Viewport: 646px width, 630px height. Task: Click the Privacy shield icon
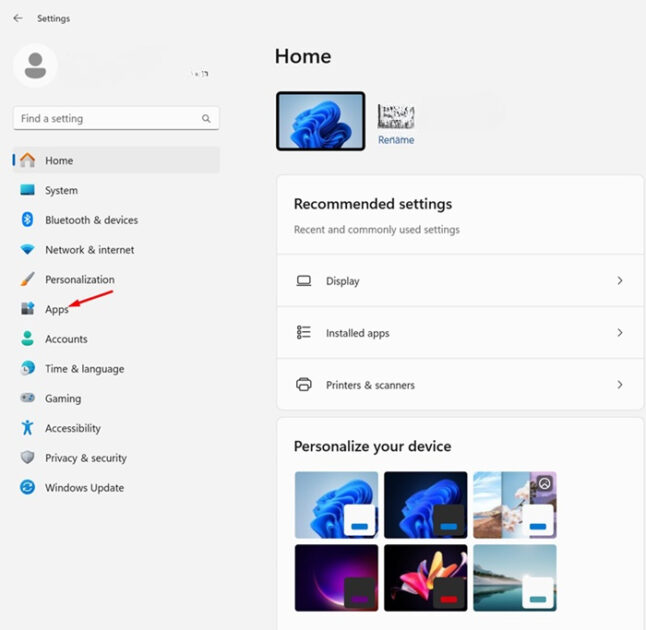click(28, 457)
